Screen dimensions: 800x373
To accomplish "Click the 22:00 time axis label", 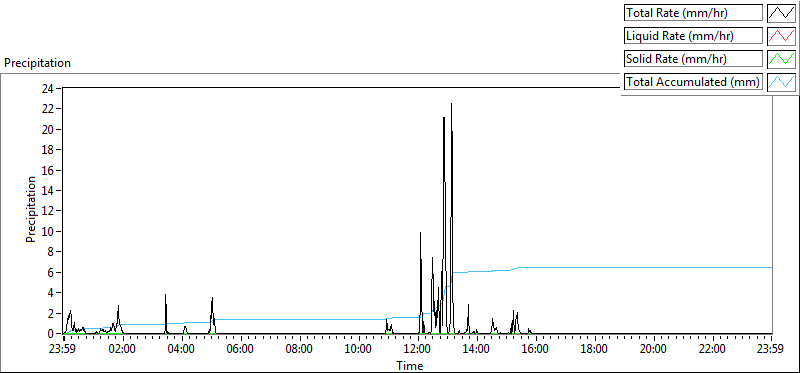I will click(712, 350).
